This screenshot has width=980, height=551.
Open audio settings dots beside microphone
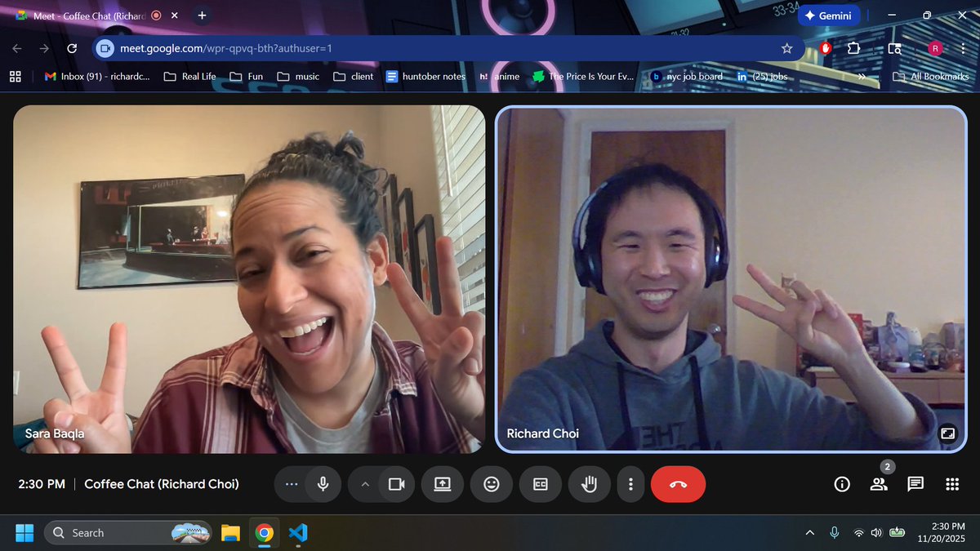292,484
